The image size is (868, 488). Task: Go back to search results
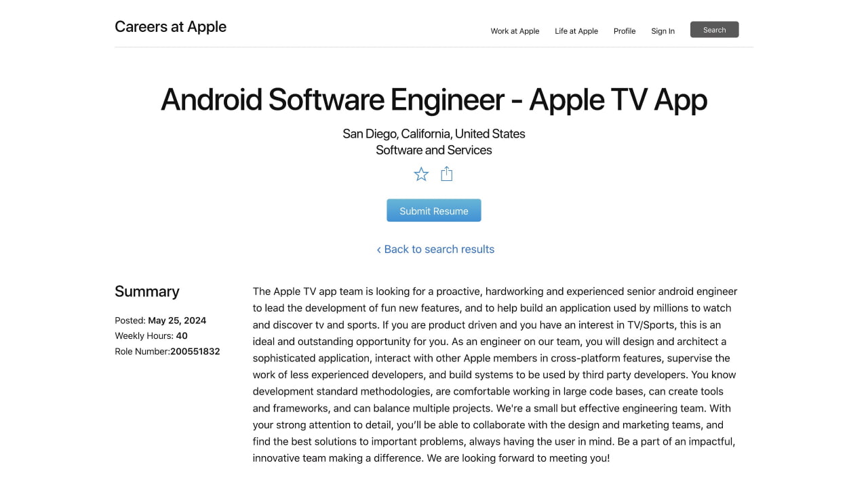click(435, 249)
